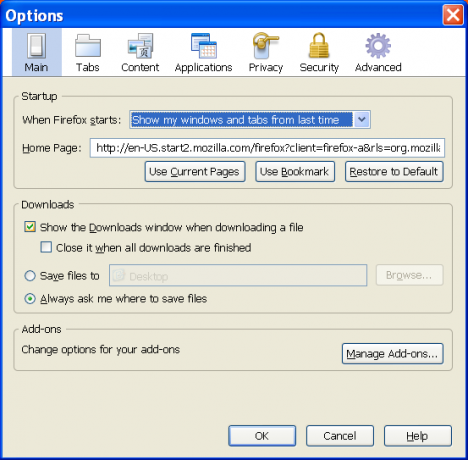468x460 pixels.
Task: Open the Main options panel icon
Action: click(36, 46)
